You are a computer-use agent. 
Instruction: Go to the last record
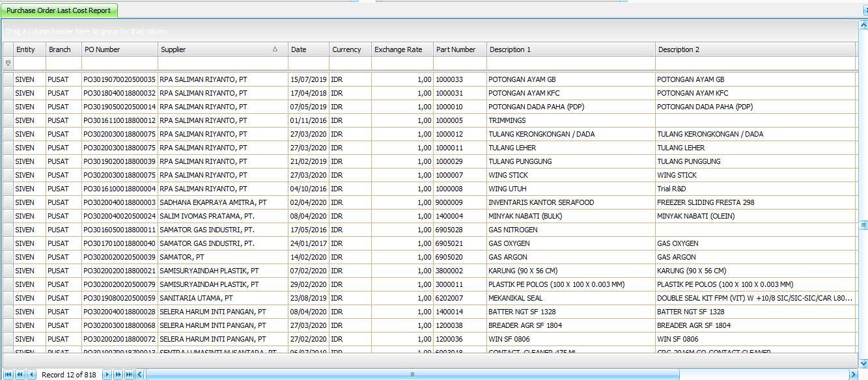coord(130,374)
